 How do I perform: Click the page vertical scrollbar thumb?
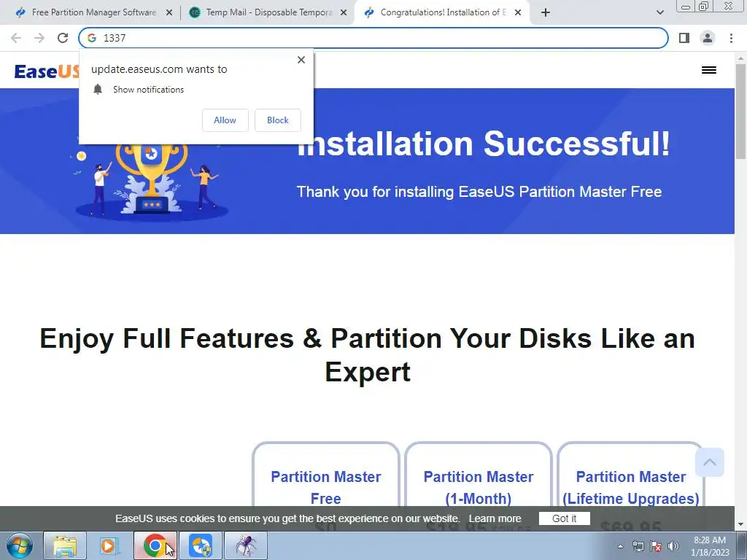(740, 111)
